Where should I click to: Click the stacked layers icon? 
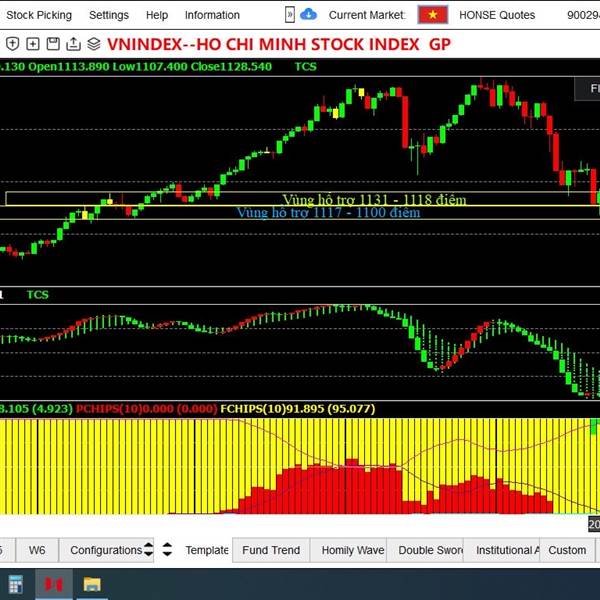94,44
